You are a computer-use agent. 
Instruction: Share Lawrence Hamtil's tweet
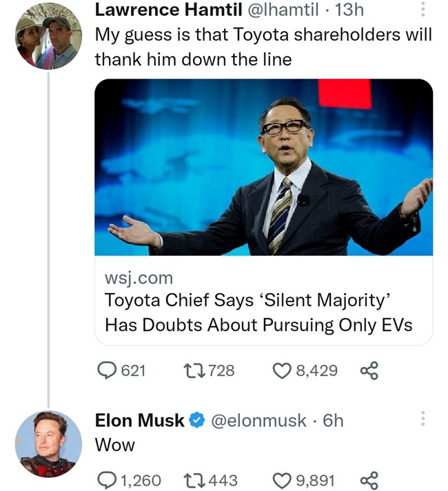[369, 371]
